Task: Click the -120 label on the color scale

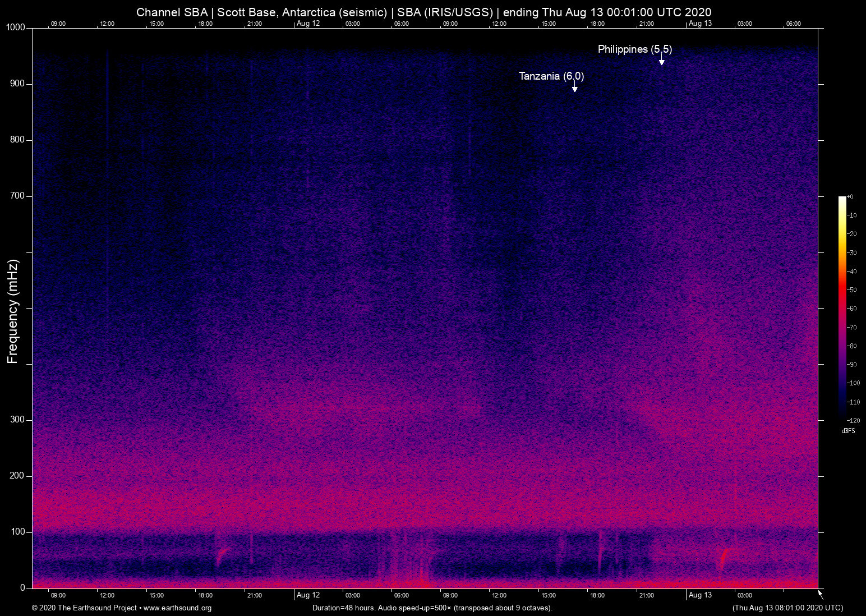Action: point(854,420)
